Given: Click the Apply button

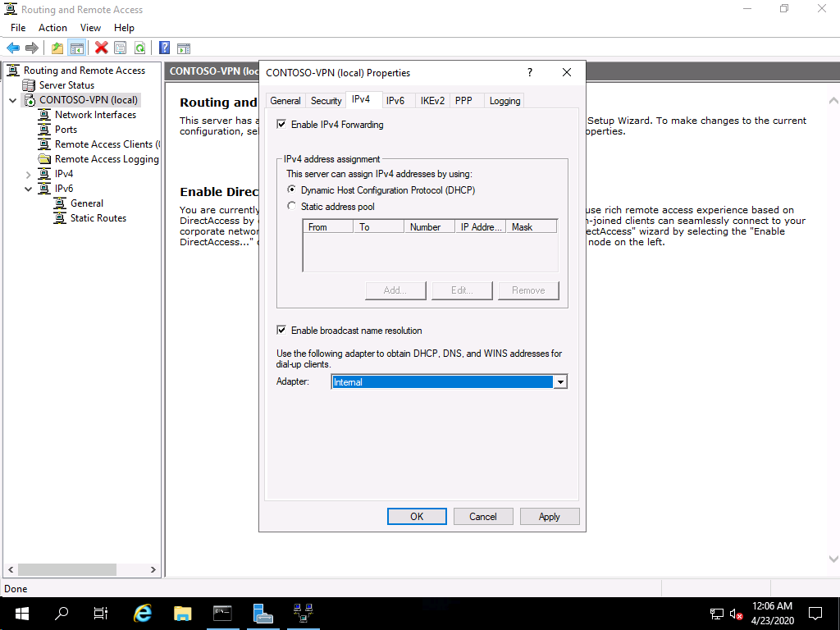Looking at the screenshot, I should click(549, 517).
